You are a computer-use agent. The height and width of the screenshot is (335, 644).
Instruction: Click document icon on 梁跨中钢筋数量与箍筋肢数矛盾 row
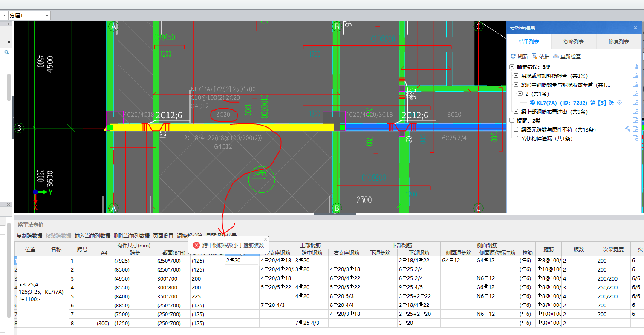click(635, 85)
